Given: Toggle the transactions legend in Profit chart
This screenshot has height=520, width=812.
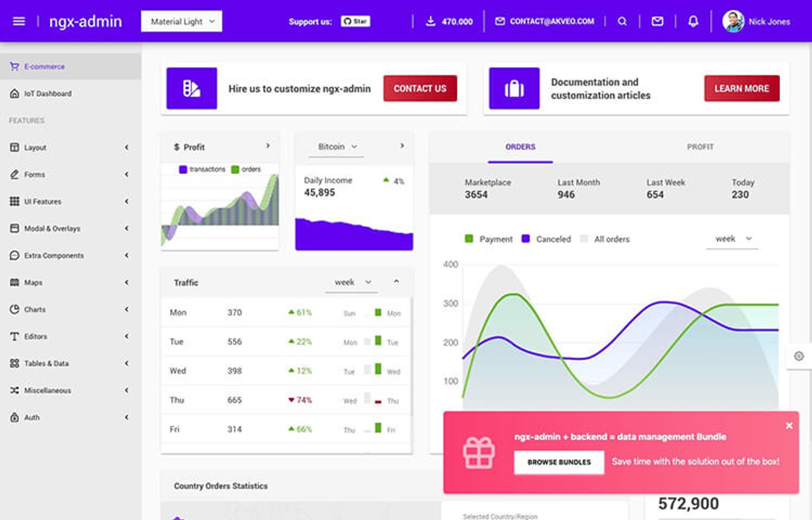Looking at the screenshot, I should point(202,169).
